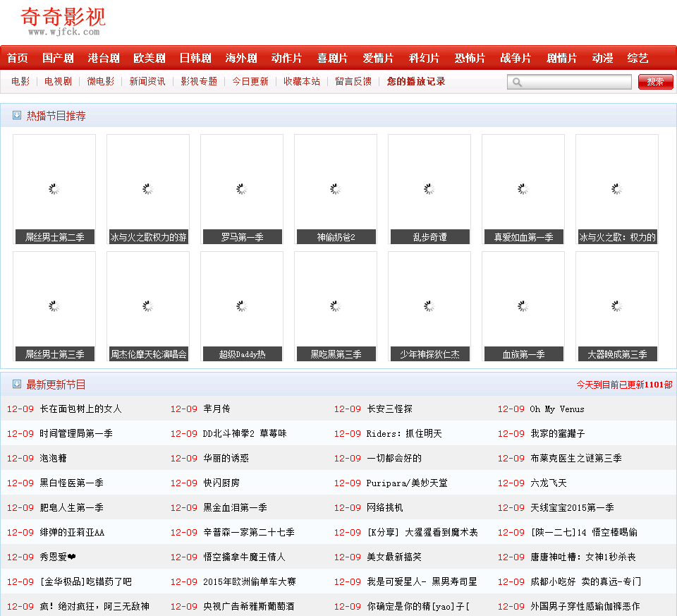Open the 剧情片 category

pyautogui.click(x=561, y=58)
